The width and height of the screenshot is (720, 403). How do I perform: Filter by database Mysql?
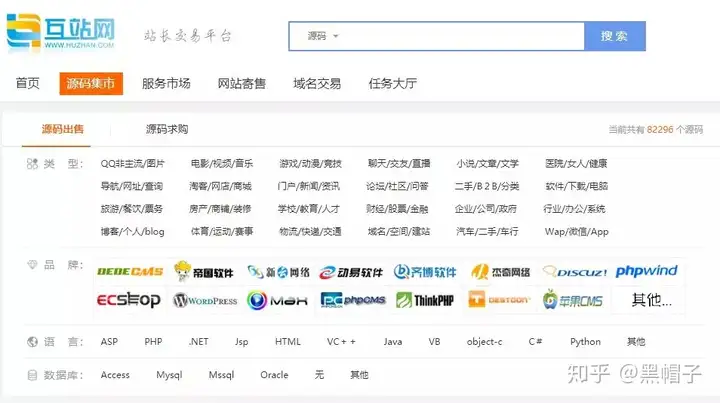169,375
